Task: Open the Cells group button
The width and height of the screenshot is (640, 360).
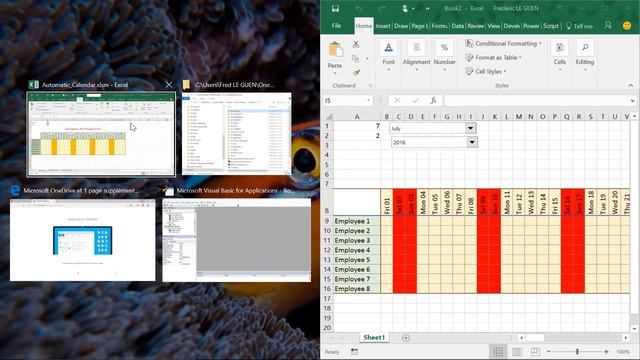Action: [560, 56]
